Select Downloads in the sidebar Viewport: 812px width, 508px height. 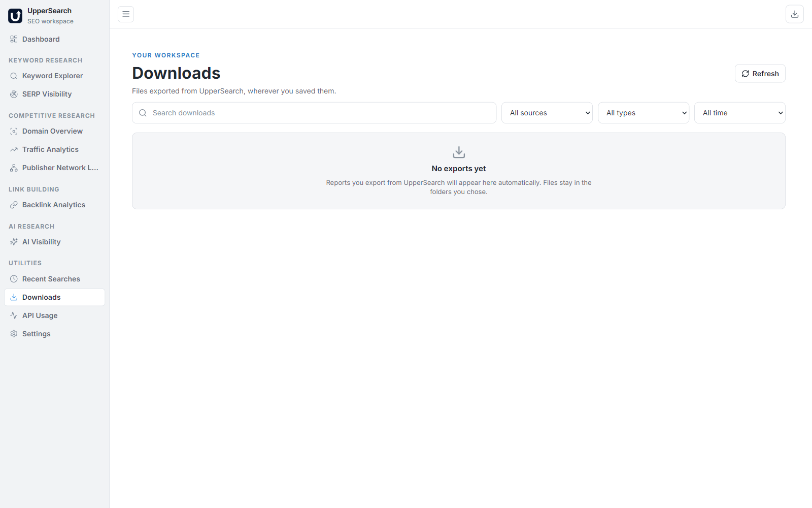point(55,297)
